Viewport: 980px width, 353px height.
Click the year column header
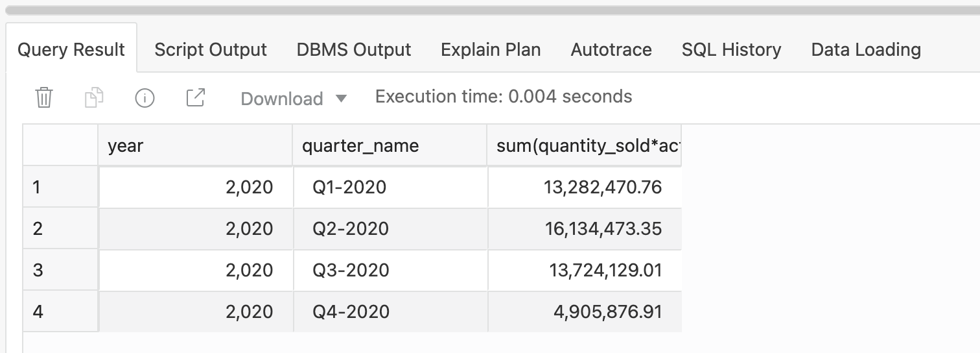(x=195, y=146)
